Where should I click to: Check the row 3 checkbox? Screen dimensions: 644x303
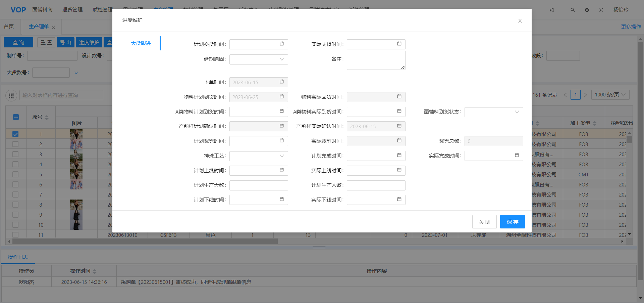point(15,154)
